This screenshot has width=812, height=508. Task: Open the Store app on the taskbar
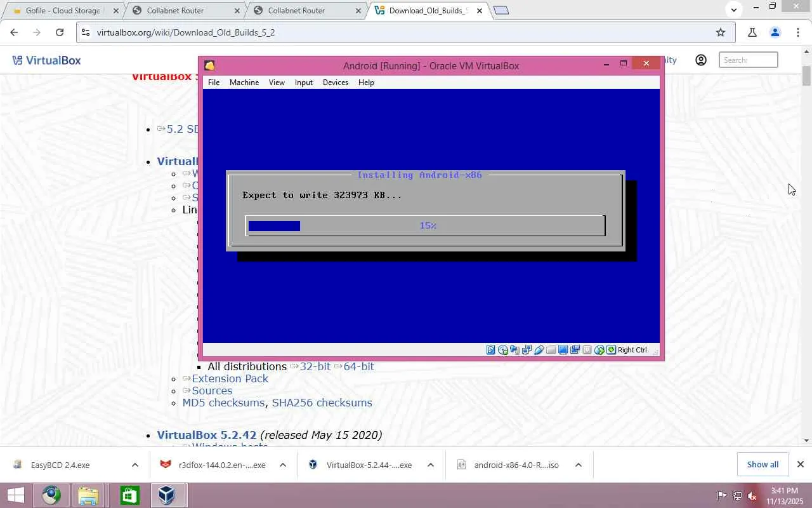pos(129,495)
